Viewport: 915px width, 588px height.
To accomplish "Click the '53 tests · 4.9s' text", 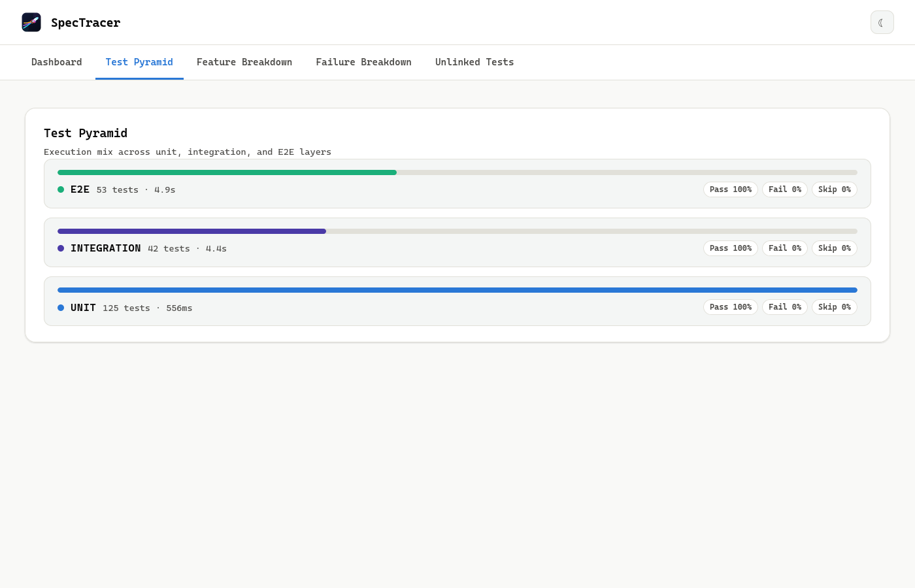I will 136,190.
